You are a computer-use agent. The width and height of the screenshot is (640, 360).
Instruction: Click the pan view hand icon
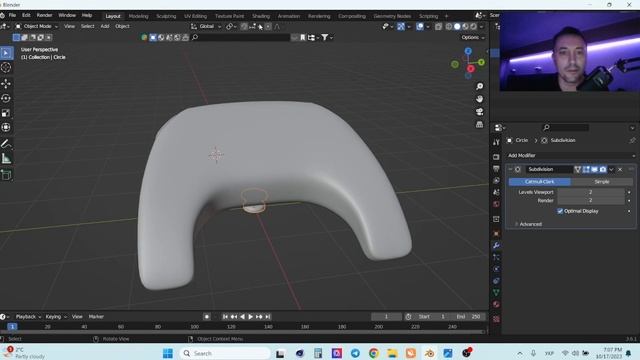[x=480, y=99]
